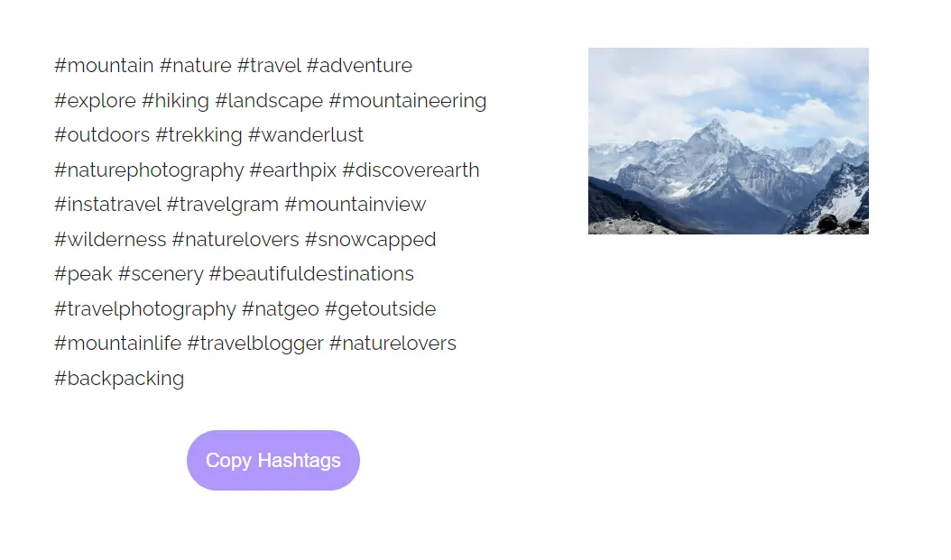Click the mountain photograph thumbnail

pos(728,141)
